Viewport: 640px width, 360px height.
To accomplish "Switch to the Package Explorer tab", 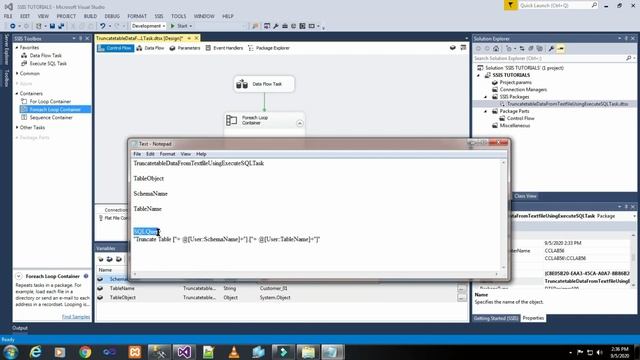I will click(269, 48).
